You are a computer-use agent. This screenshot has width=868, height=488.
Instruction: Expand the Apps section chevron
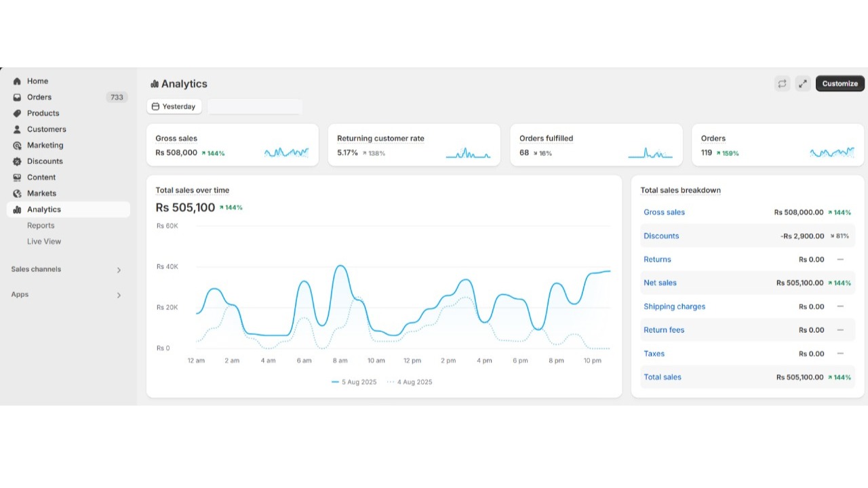point(119,295)
